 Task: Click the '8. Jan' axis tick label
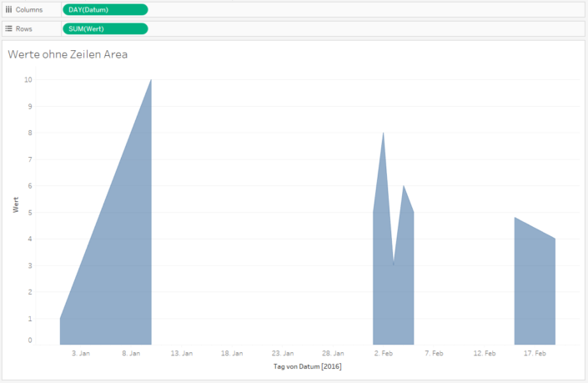tap(131, 353)
